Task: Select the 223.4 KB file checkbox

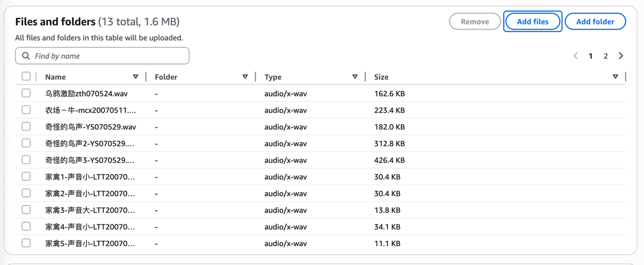Action: tap(26, 110)
